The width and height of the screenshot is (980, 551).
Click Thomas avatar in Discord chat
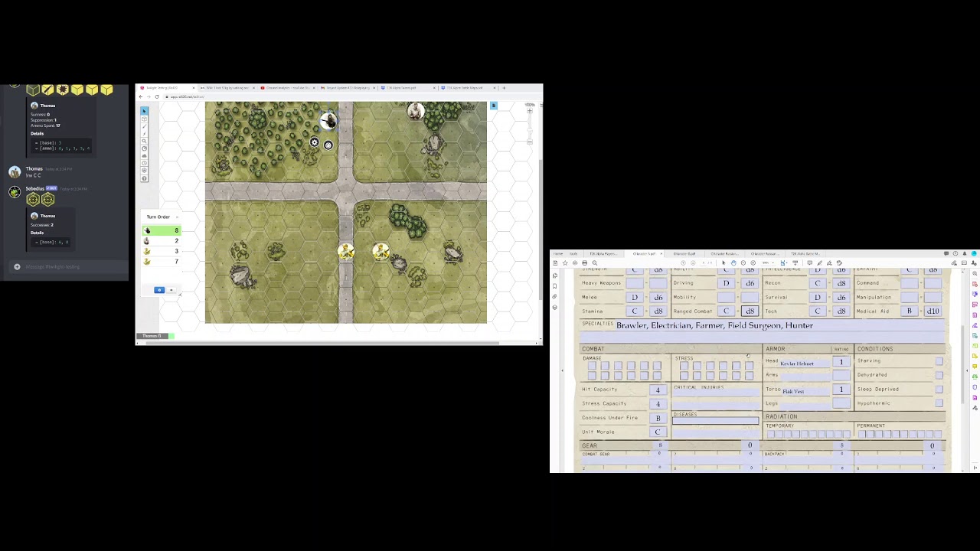pos(15,171)
